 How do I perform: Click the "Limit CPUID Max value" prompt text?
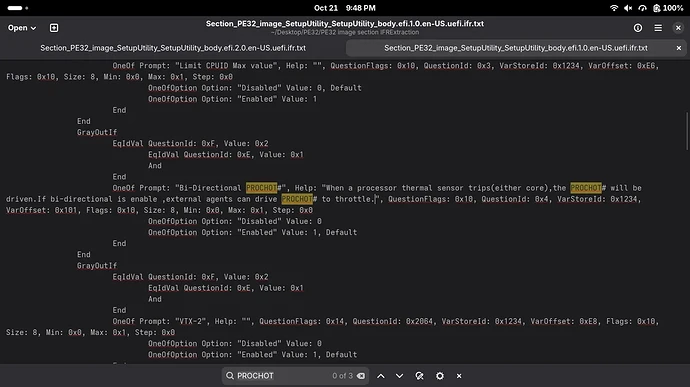click(x=226, y=66)
